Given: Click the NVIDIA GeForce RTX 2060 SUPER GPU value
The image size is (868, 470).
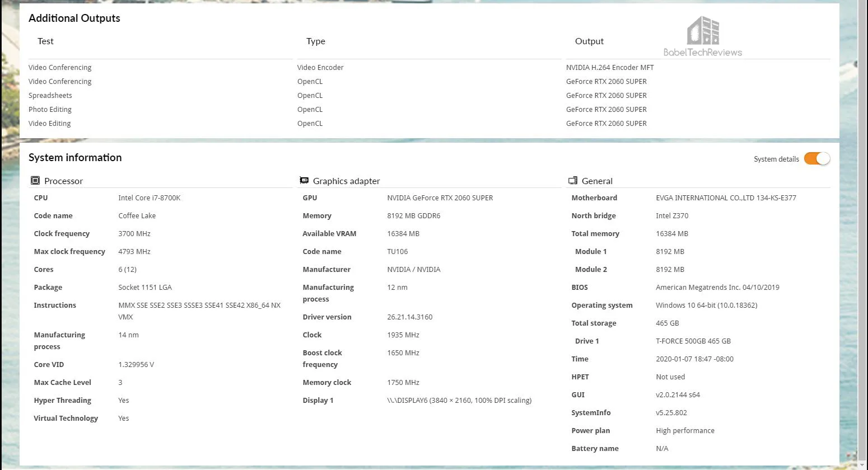Looking at the screenshot, I should (440, 198).
